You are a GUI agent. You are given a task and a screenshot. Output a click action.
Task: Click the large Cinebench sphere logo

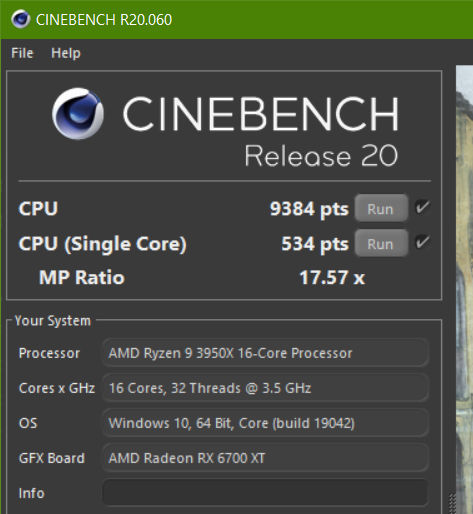pyautogui.click(x=78, y=113)
